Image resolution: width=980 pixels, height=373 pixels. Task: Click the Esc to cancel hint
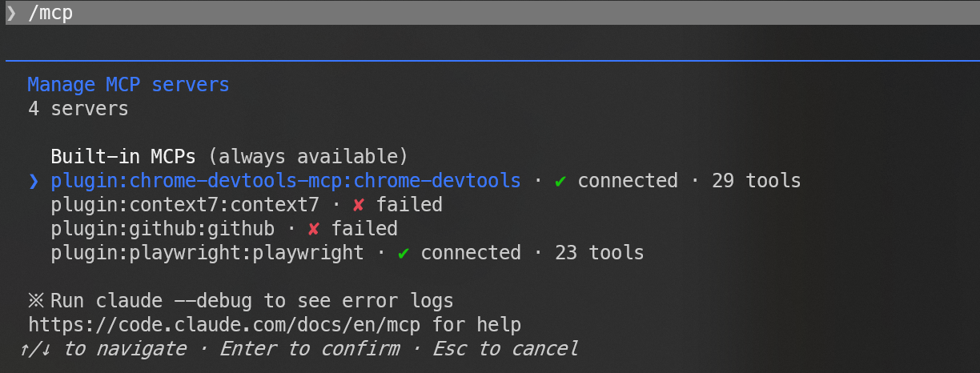505,349
